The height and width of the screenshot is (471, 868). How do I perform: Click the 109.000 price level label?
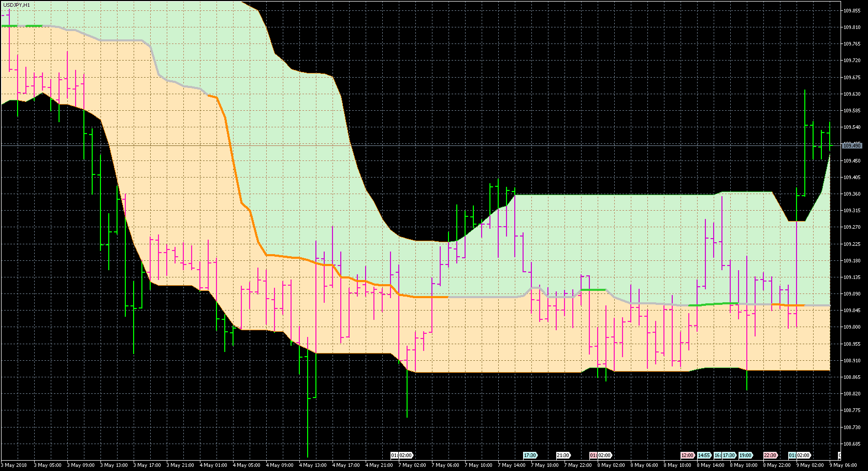[x=852, y=327]
